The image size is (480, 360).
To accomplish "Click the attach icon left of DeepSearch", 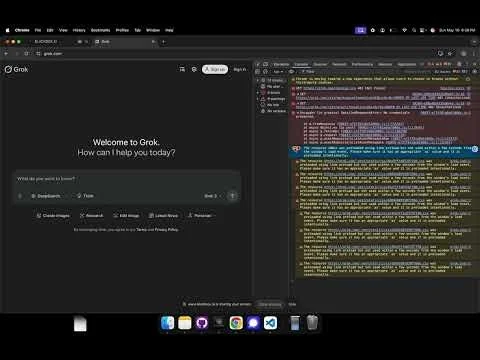I will tap(20, 196).
